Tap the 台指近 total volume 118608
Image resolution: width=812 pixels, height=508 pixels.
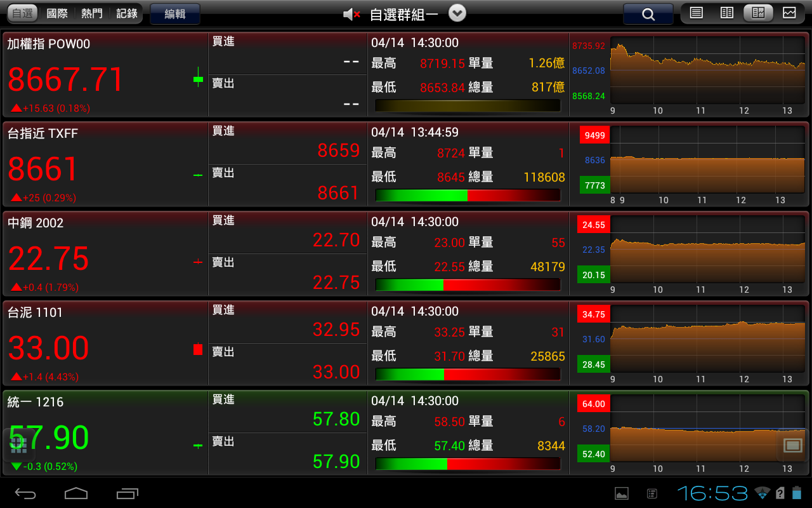[x=544, y=177]
